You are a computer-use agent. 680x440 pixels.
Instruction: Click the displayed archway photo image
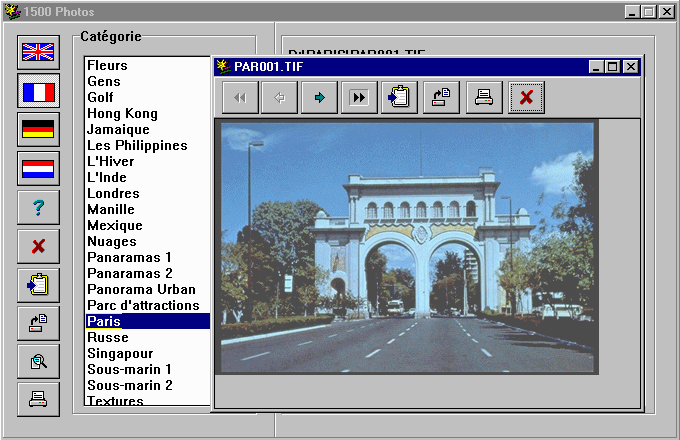pos(408,246)
